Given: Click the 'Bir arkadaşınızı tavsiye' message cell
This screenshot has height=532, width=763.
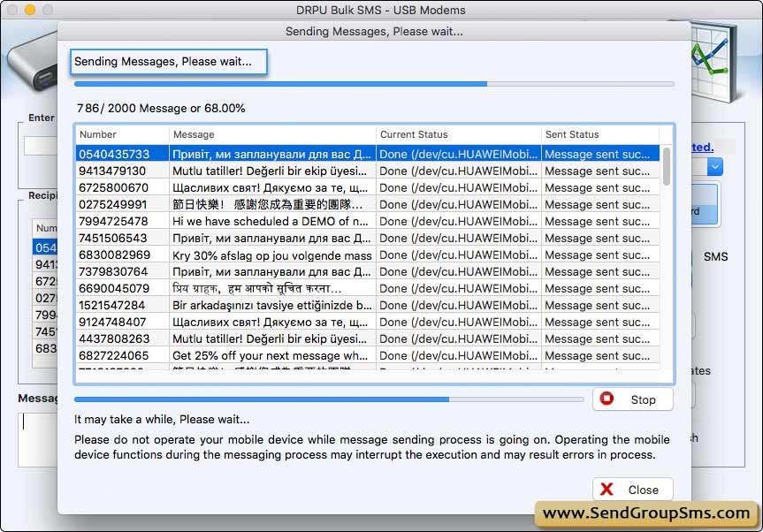Looking at the screenshot, I should pyautogui.click(x=272, y=306).
